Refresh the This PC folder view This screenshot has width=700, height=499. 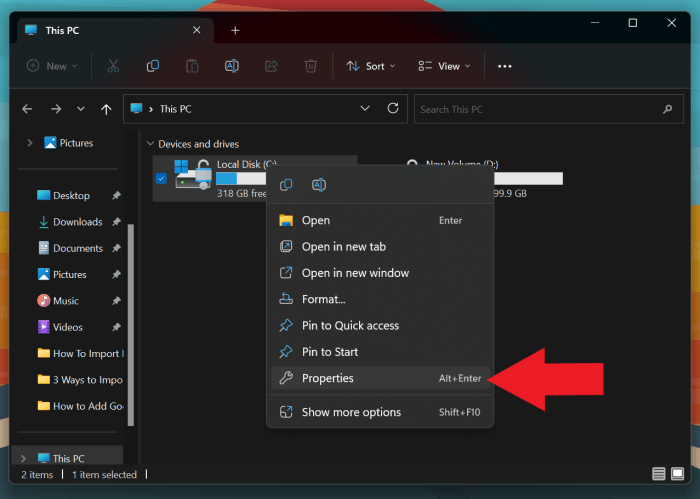[x=394, y=109]
